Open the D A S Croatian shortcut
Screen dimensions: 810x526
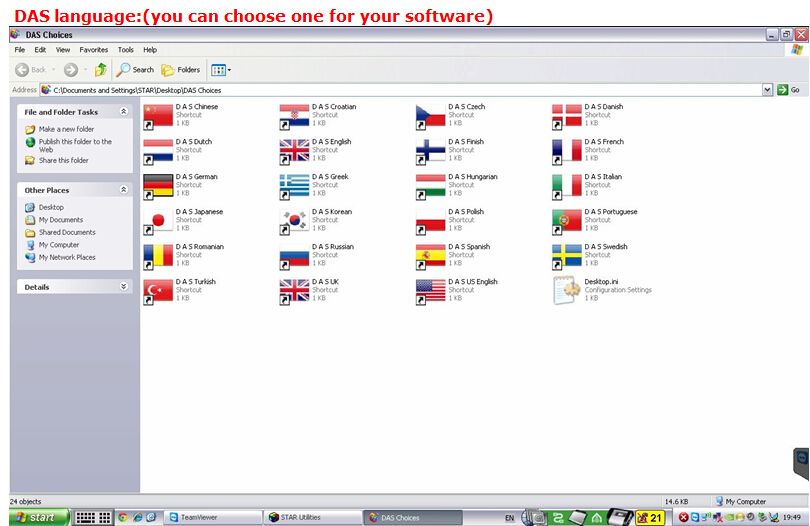coord(318,115)
